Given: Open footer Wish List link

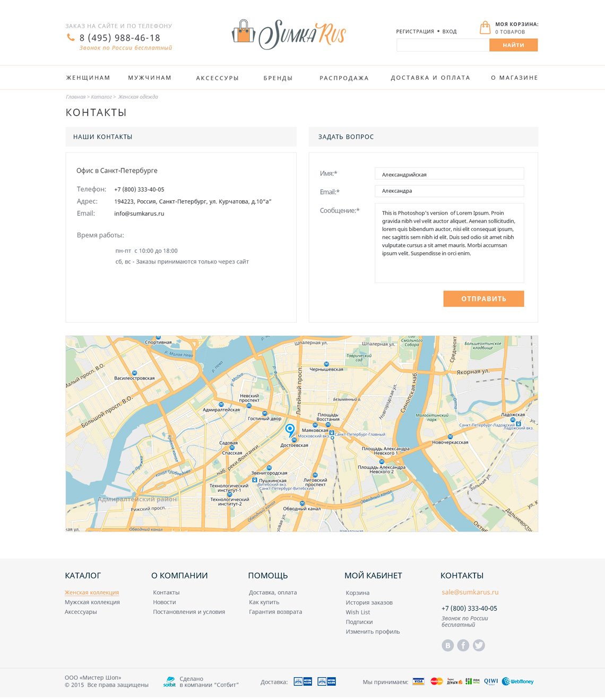Looking at the screenshot, I should tap(358, 612).
